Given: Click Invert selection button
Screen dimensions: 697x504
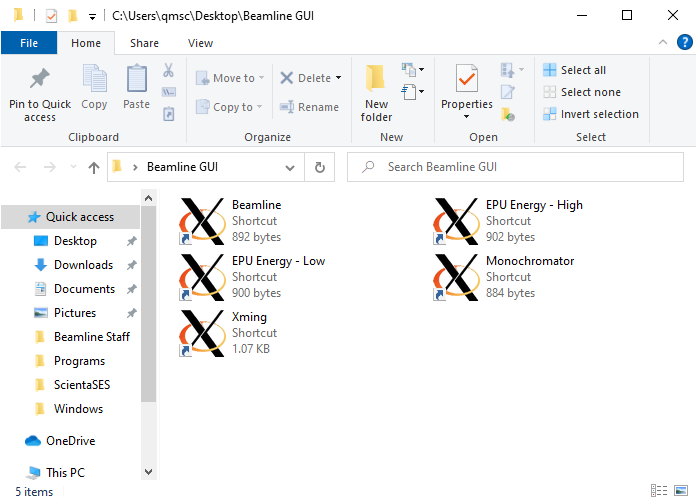Looking at the screenshot, I should pos(590,114).
